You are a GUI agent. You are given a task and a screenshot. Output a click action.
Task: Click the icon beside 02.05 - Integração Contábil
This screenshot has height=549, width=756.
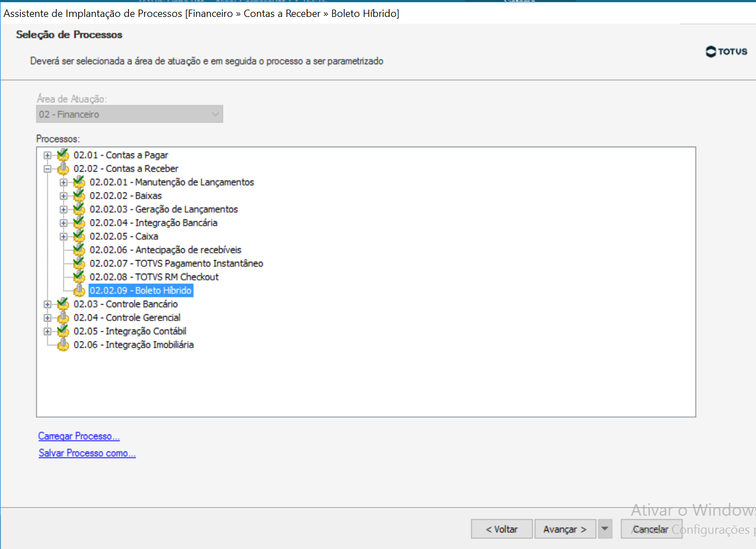pyautogui.click(x=63, y=331)
